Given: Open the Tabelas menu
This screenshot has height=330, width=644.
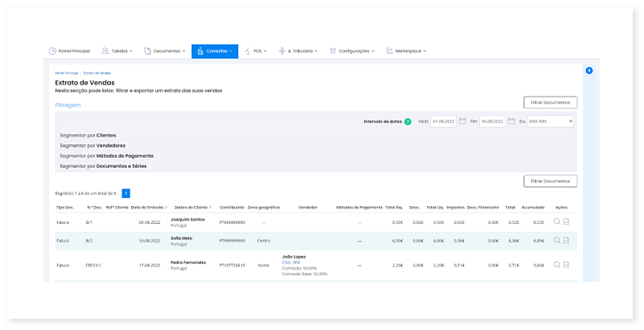Looking at the screenshot, I should [x=118, y=51].
